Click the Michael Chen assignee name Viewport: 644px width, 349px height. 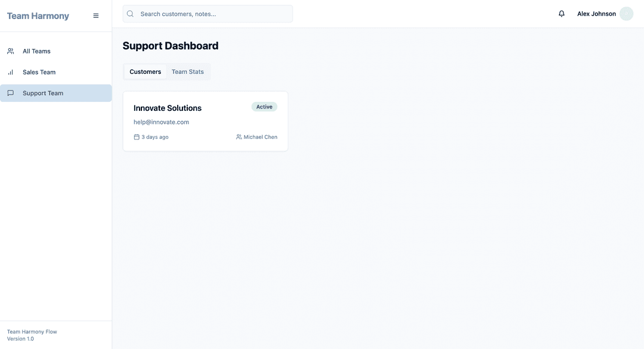tap(261, 137)
